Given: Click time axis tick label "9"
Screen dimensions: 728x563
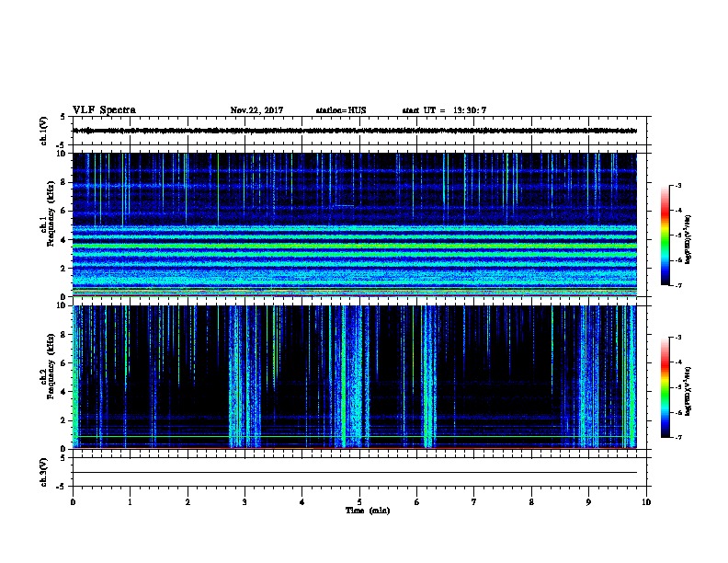Looking at the screenshot, I should pyautogui.click(x=588, y=502).
